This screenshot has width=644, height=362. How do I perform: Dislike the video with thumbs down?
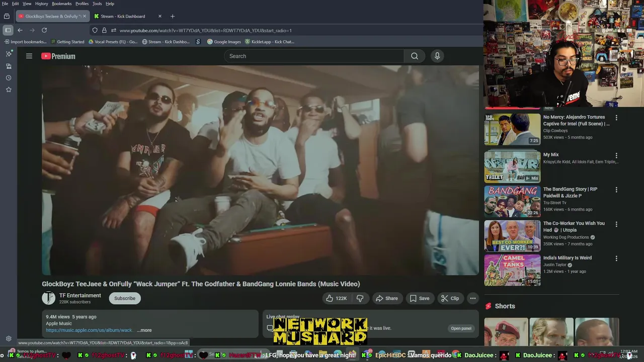360,298
